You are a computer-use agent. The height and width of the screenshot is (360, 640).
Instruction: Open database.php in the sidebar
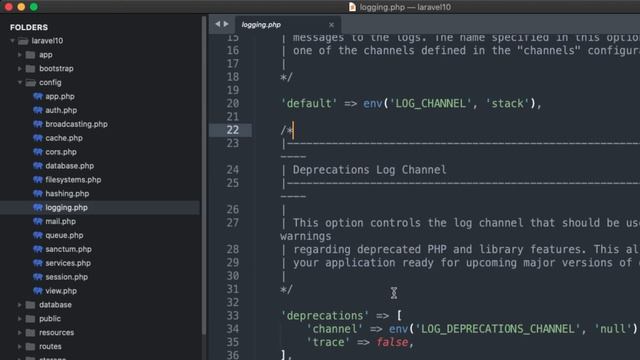[70, 166]
